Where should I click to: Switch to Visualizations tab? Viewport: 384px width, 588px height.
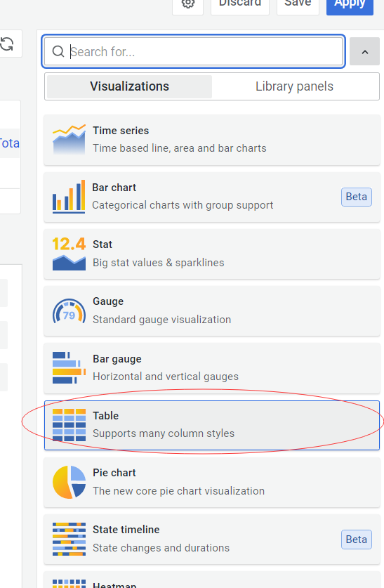(x=129, y=86)
